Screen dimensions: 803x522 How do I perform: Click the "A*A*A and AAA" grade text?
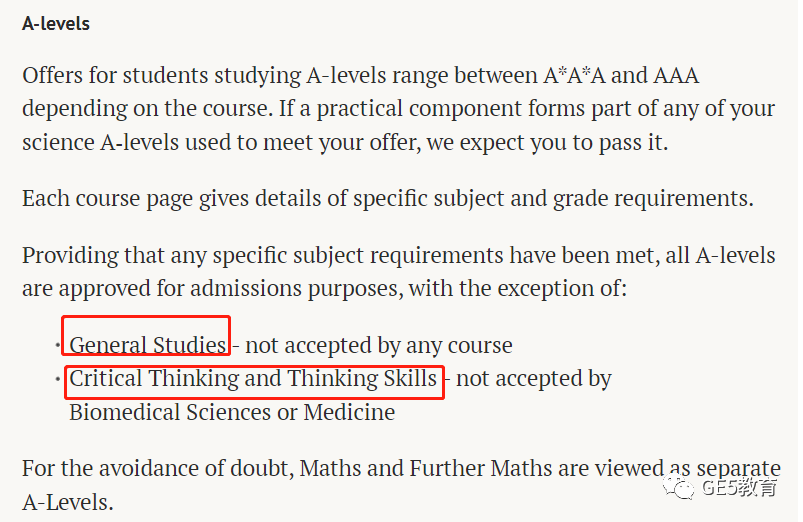pyautogui.click(x=621, y=75)
